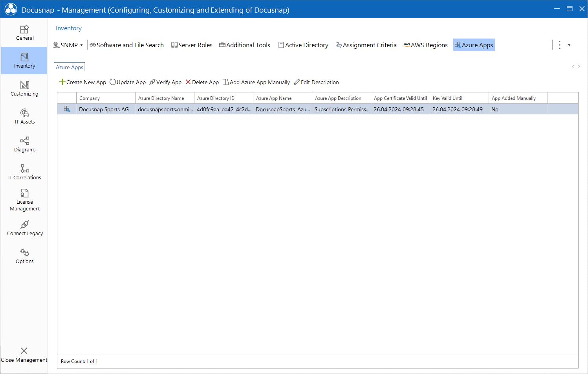Open the General section in sidebar
Screen dimensions: 588x374
pos(24,33)
